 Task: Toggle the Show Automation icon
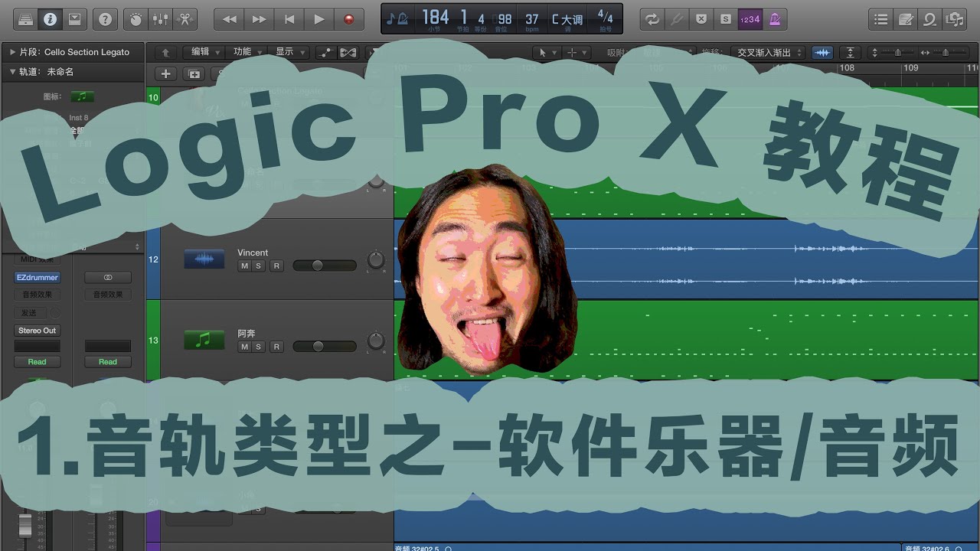(327, 52)
